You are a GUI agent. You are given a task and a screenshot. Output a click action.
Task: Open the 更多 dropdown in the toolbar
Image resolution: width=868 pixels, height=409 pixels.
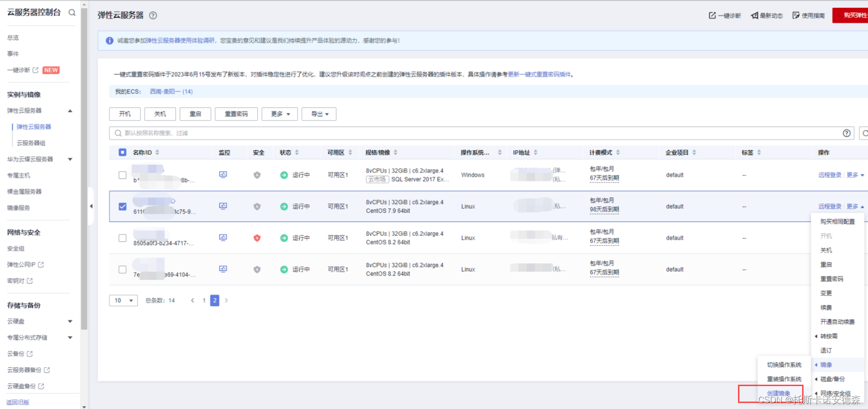(280, 114)
